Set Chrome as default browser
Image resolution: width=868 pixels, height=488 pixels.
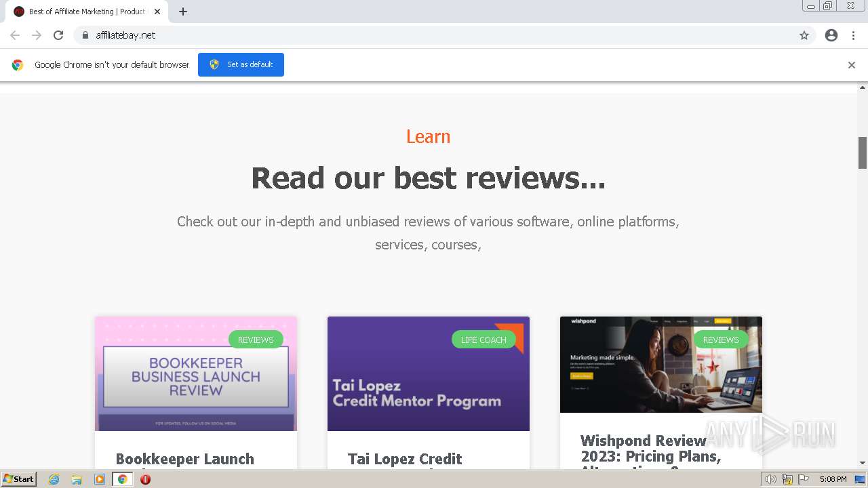point(241,64)
